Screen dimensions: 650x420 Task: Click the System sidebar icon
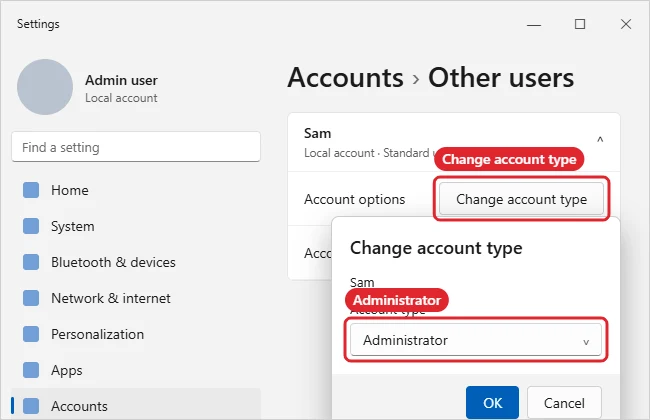pos(31,226)
